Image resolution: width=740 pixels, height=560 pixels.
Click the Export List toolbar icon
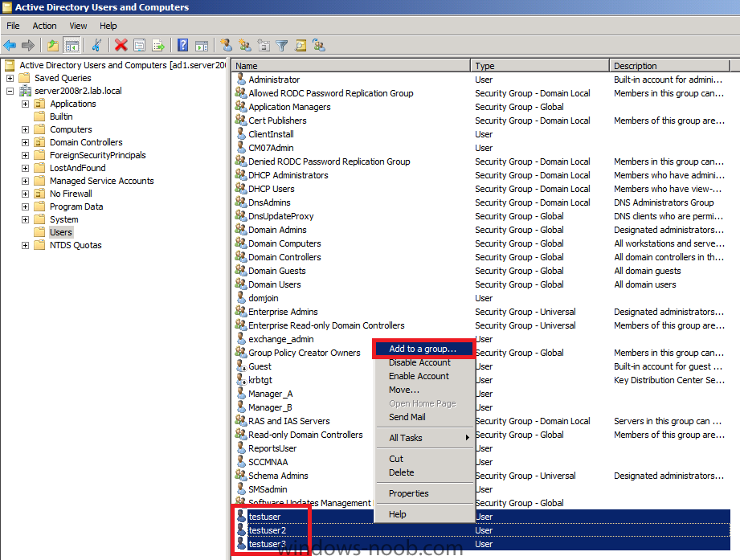click(x=158, y=45)
